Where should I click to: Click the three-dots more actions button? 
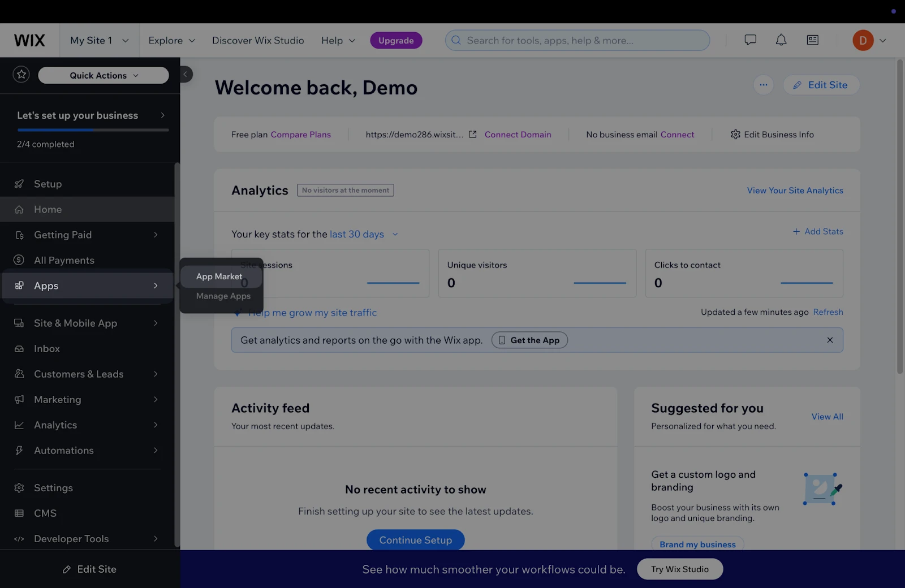[763, 85]
